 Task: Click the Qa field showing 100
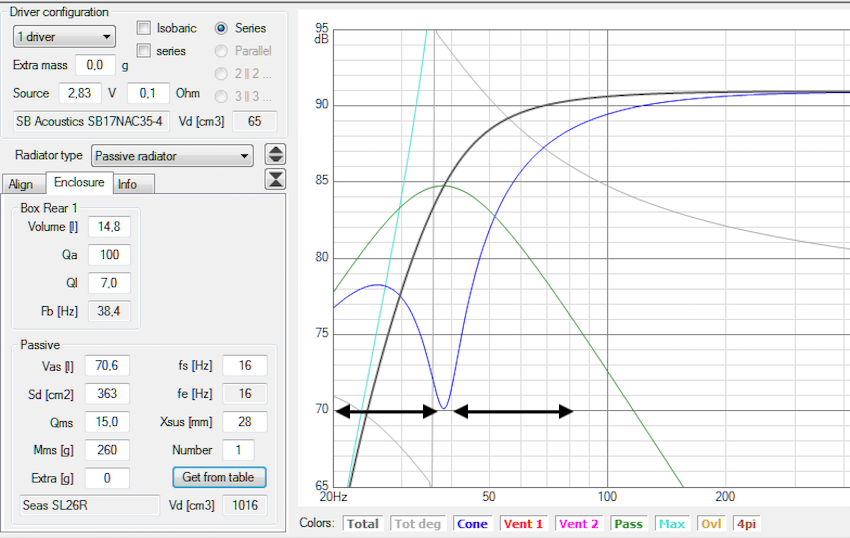(109, 255)
